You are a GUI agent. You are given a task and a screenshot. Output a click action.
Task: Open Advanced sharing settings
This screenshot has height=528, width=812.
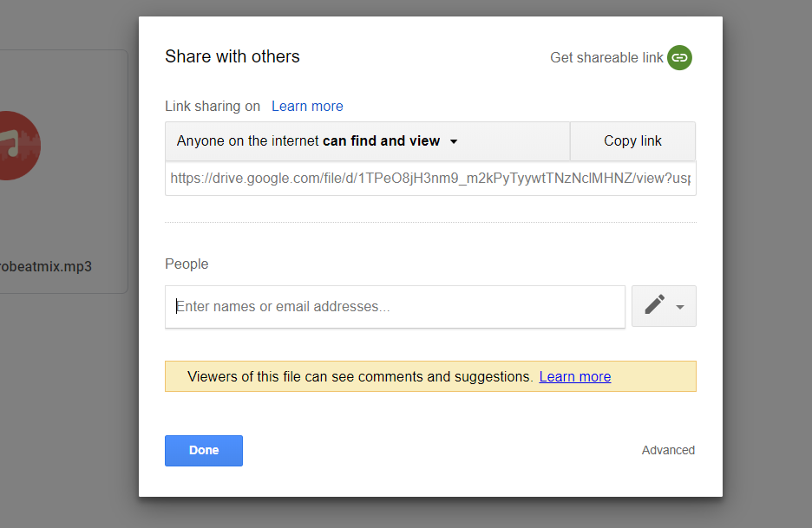coord(668,450)
